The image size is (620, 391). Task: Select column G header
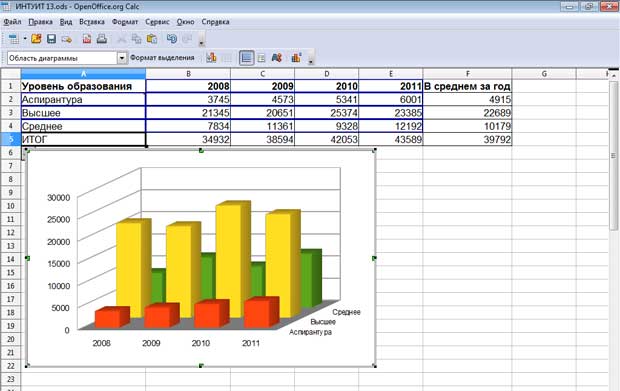[x=544, y=74]
